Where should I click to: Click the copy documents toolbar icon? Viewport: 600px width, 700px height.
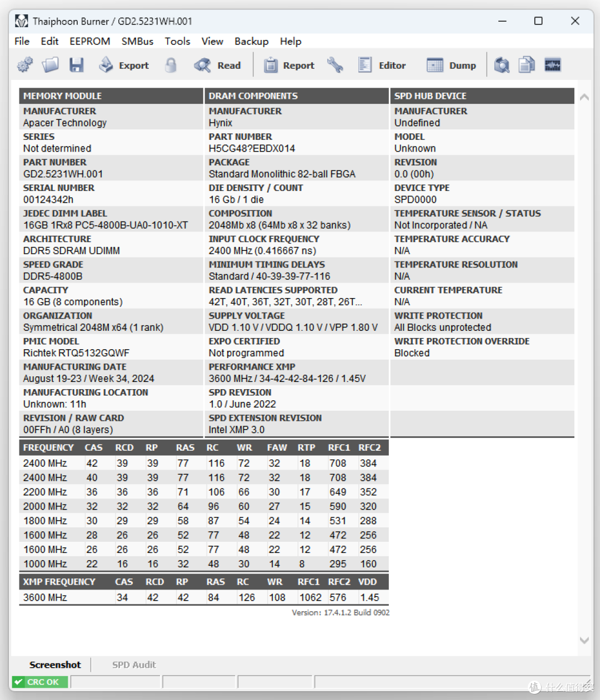coord(527,65)
